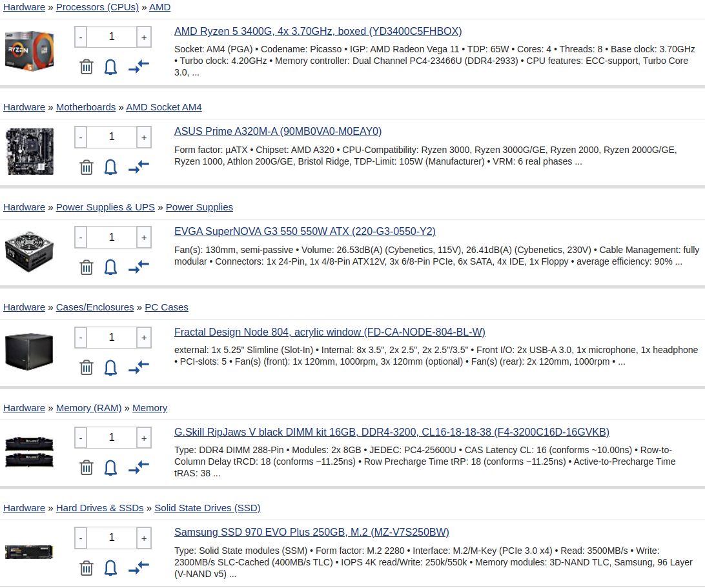Viewport: 705px width, 588px height.
Task: Click bell icon for EVGA SuperNOVA G3
Action: (110, 267)
